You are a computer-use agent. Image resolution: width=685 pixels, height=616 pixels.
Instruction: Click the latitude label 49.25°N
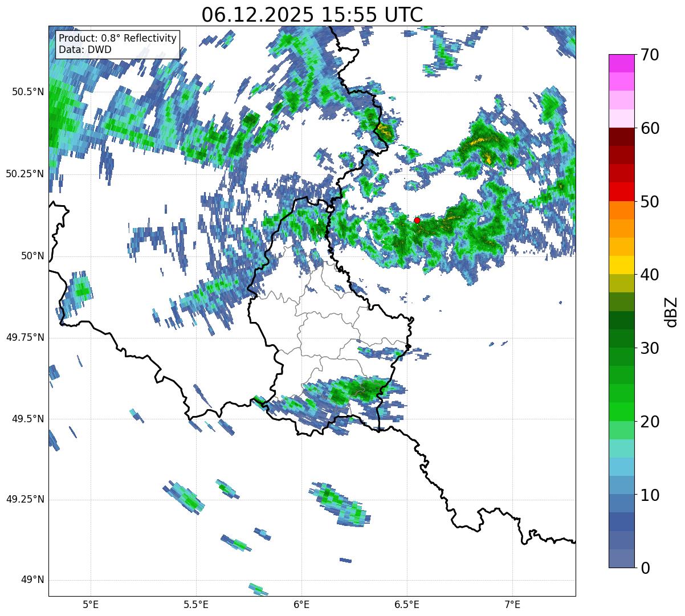click(x=25, y=500)
